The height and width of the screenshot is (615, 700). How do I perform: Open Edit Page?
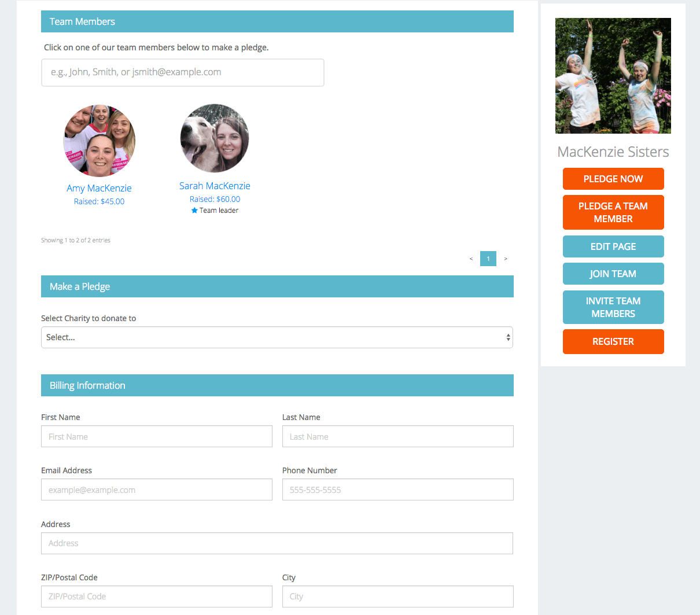(x=613, y=246)
